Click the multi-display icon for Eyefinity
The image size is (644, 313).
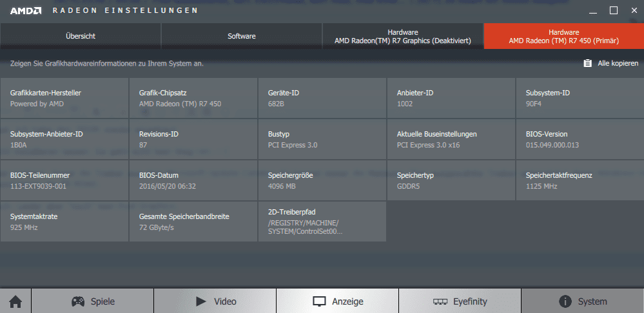[440, 302]
